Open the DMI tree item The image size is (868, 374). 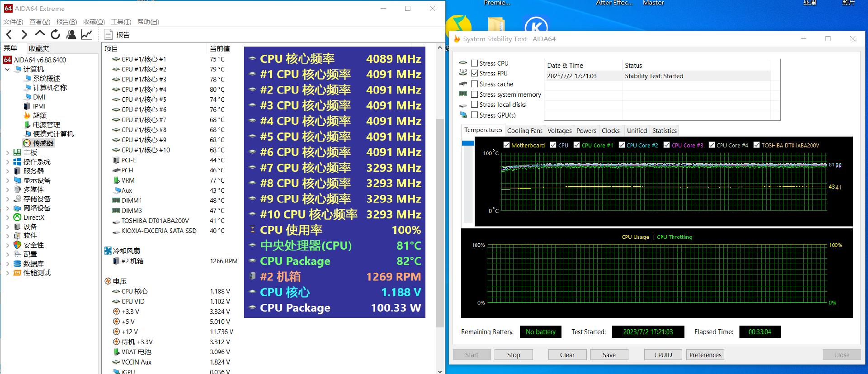tap(39, 97)
